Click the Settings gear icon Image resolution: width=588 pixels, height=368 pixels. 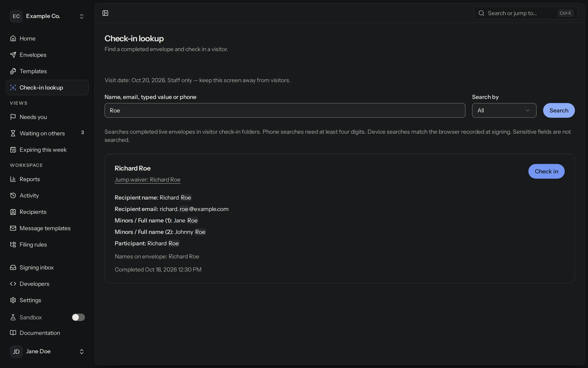tap(13, 300)
